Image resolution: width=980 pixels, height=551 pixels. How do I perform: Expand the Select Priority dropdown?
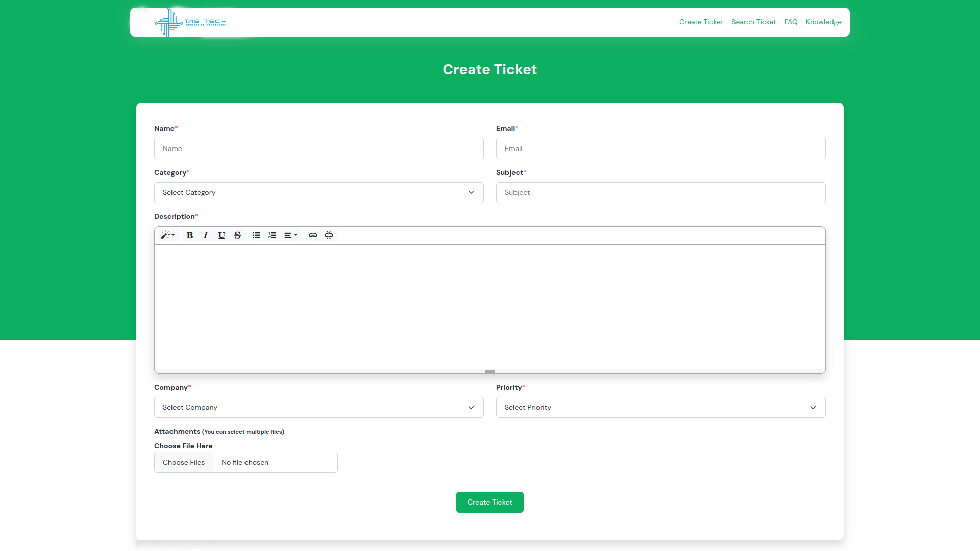coord(660,407)
